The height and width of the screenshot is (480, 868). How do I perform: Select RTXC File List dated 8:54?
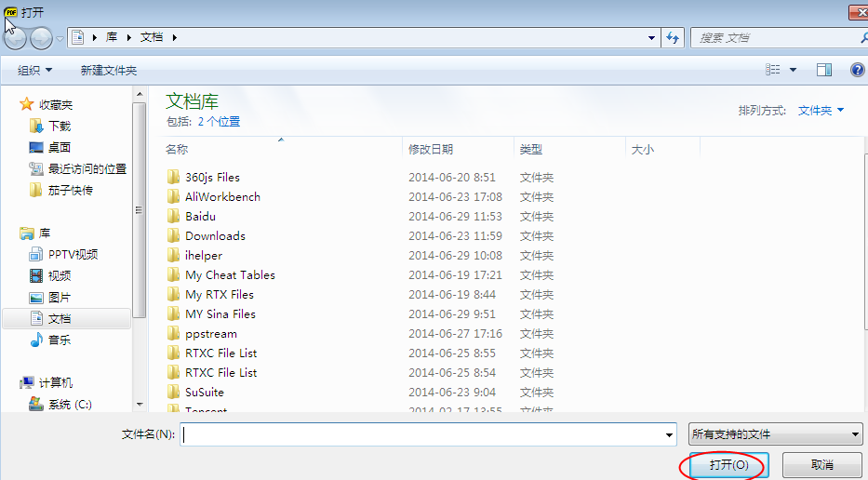[220, 373]
